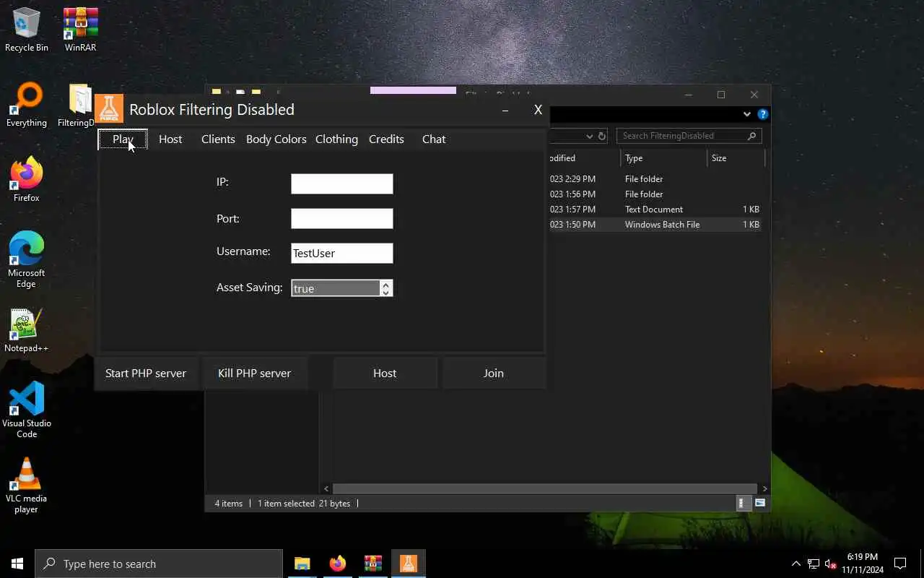Click the Roblox flask icon on the taskbar
The image size is (924, 578).
pos(408,564)
